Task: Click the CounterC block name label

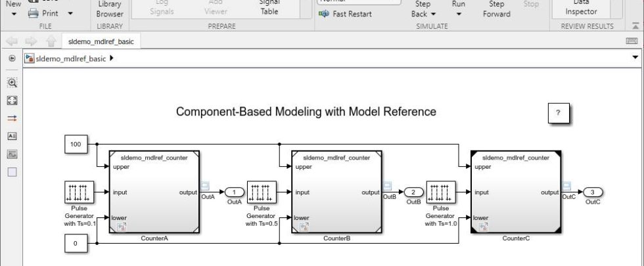Action: [517, 238]
